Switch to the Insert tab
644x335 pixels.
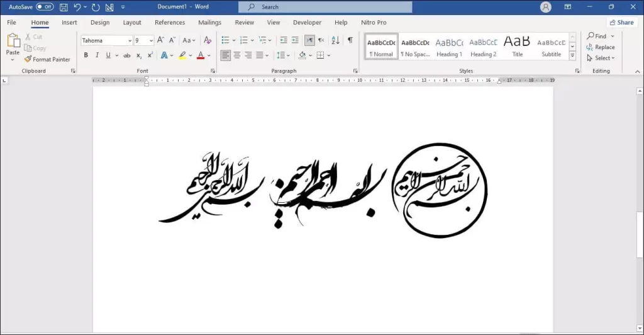pos(69,23)
